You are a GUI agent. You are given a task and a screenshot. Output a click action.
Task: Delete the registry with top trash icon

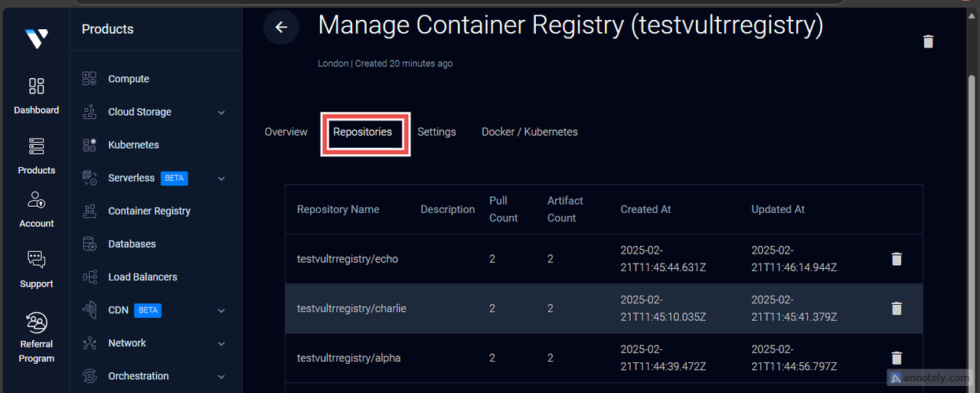[928, 41]
